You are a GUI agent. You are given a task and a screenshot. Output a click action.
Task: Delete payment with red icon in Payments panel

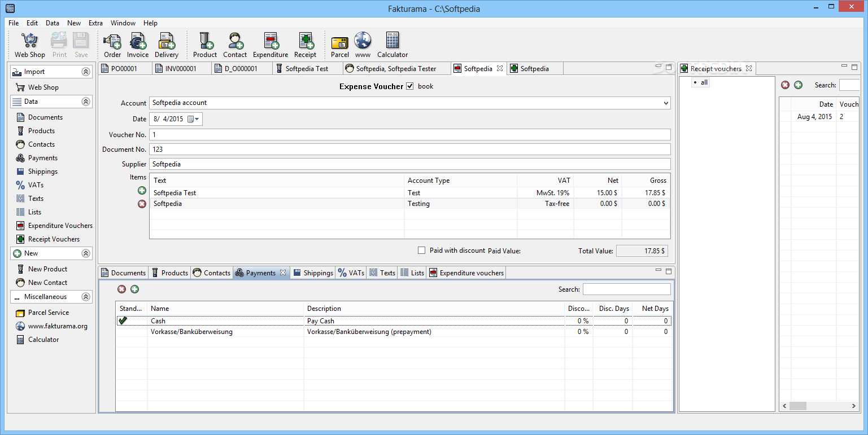121,289
